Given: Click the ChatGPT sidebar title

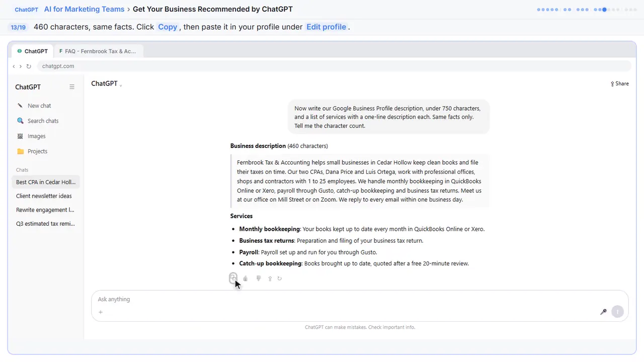Looking at the screenshot, I should pyautogui.click(x=28, y=87).
